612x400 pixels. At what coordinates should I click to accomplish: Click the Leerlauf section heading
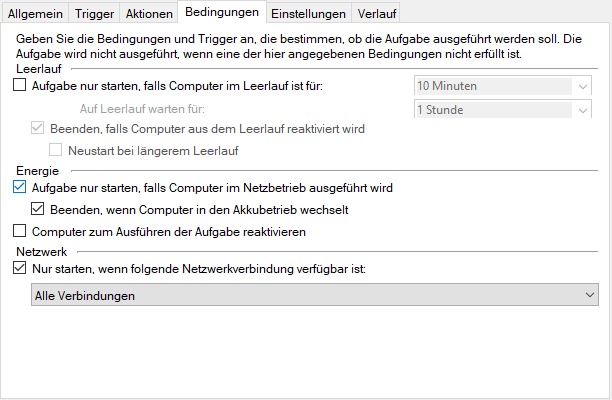coord(39,67)
